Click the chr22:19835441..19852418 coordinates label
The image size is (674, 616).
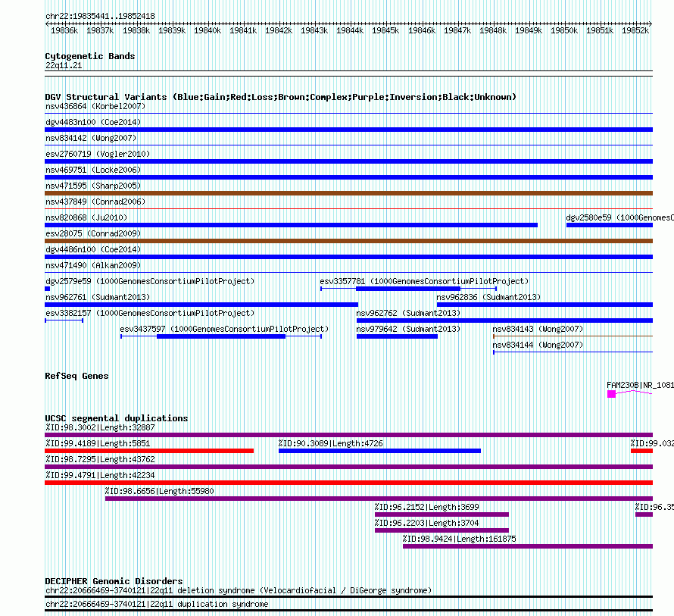[x=100, y=16]
